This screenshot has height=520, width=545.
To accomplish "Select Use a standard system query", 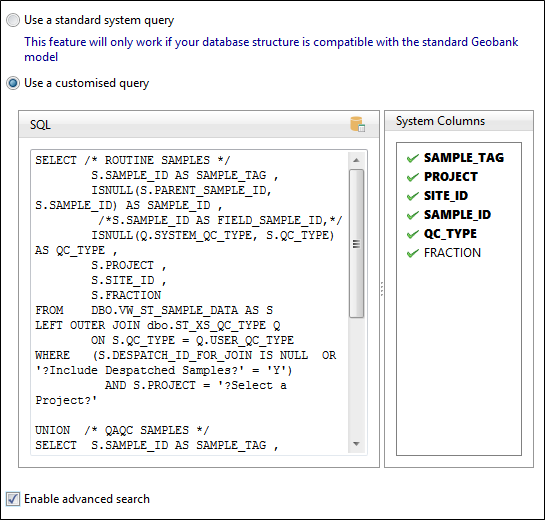I will click(13, 20).
